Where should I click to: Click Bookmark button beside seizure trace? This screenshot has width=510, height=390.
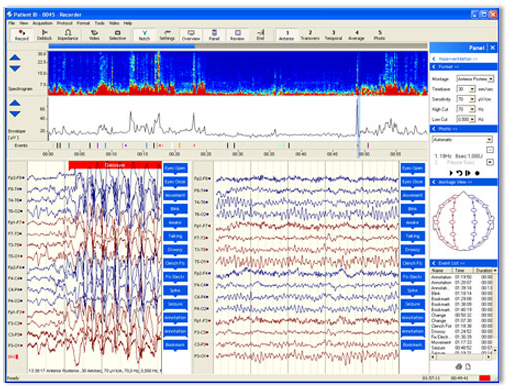[x=175, y=345]
